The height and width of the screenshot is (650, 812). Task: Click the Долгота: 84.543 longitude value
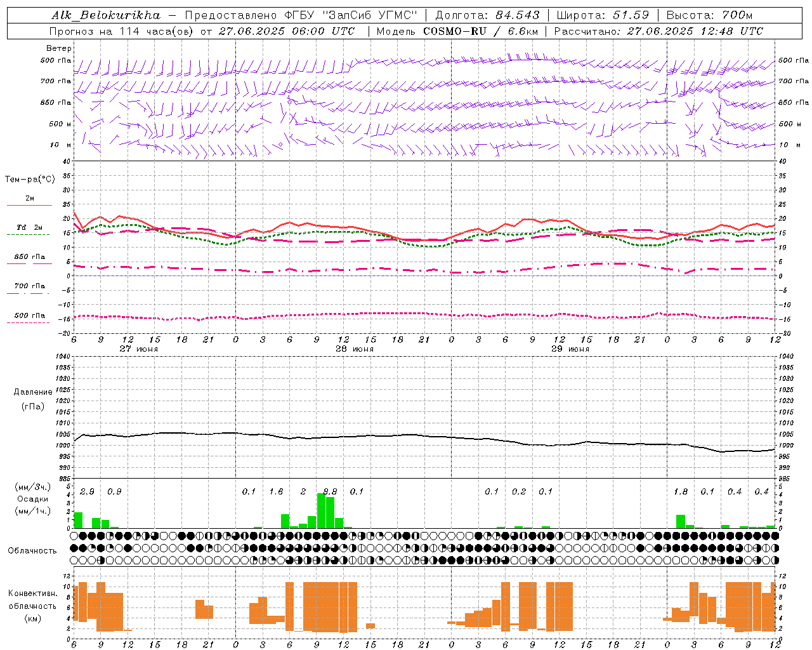(x=487, y=15)
